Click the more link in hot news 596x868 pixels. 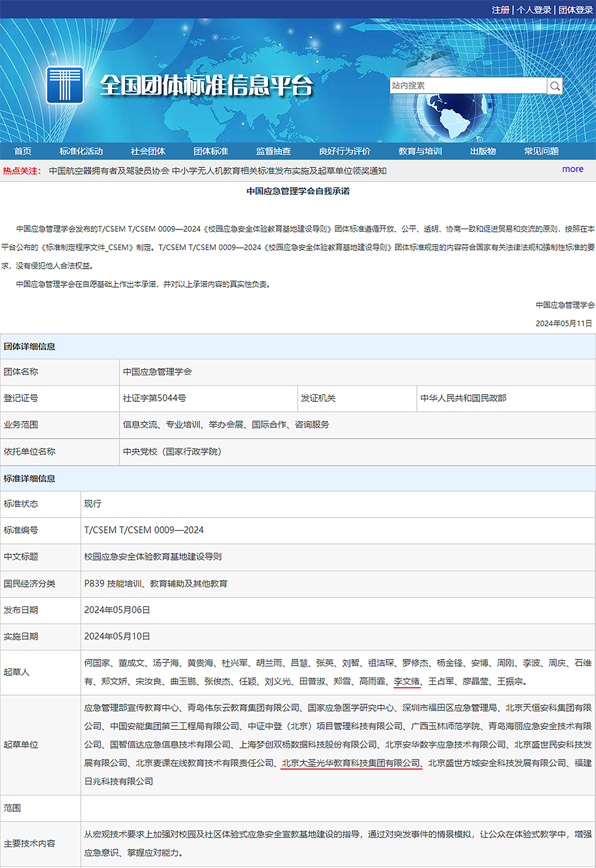tap(573, 169)
